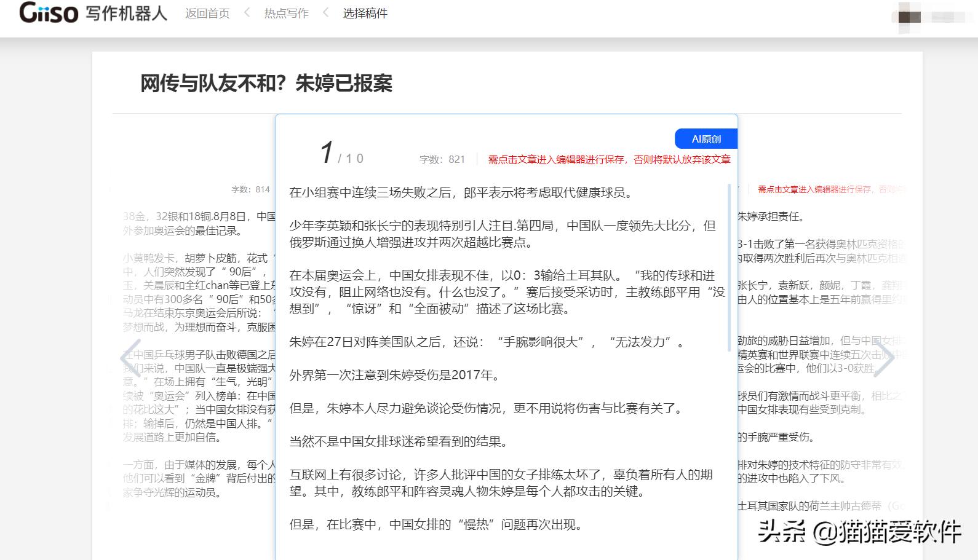Screen dimensions: 978x560
Task: Click the Giiso 写作机器人 logo
Action: [93, 12]
